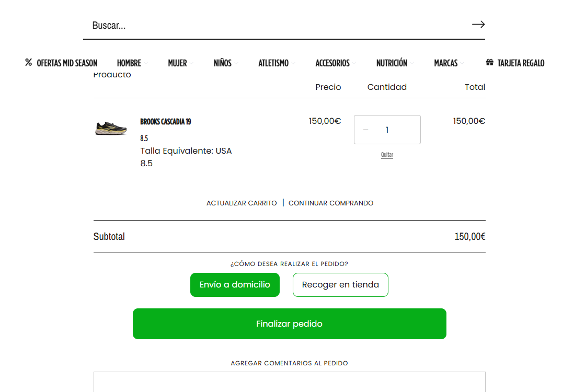Select Recoger en tienda pickup option

(x=340, y=285)
